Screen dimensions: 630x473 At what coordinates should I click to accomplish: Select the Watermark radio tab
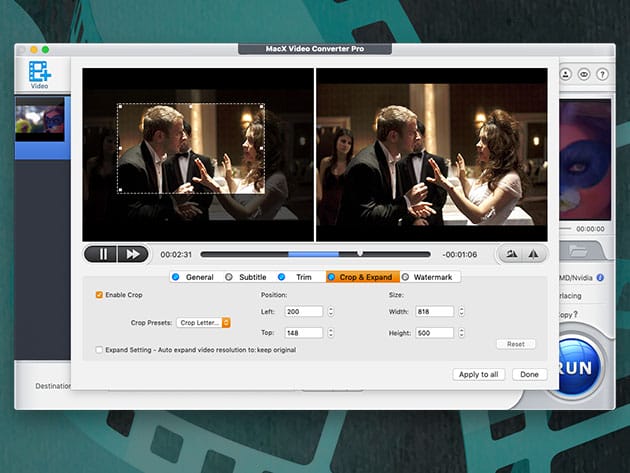[405, 277]
